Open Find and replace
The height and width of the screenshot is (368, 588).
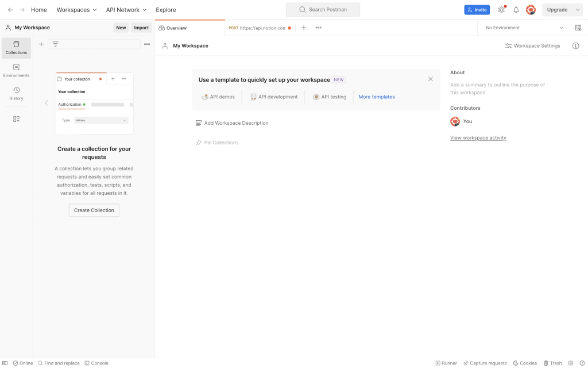(x=59, y=363)
